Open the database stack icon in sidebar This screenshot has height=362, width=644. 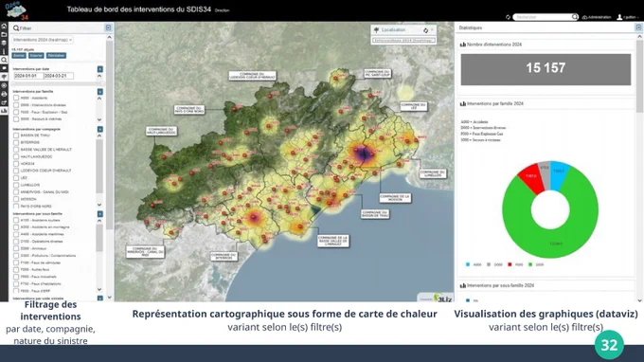click(x=4, y=43)
